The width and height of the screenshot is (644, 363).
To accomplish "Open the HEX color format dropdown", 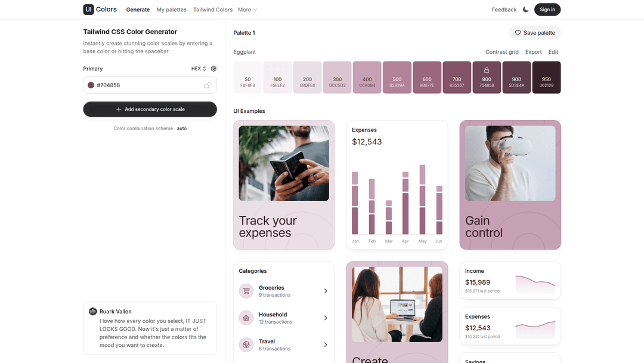I will pos(198,69).
